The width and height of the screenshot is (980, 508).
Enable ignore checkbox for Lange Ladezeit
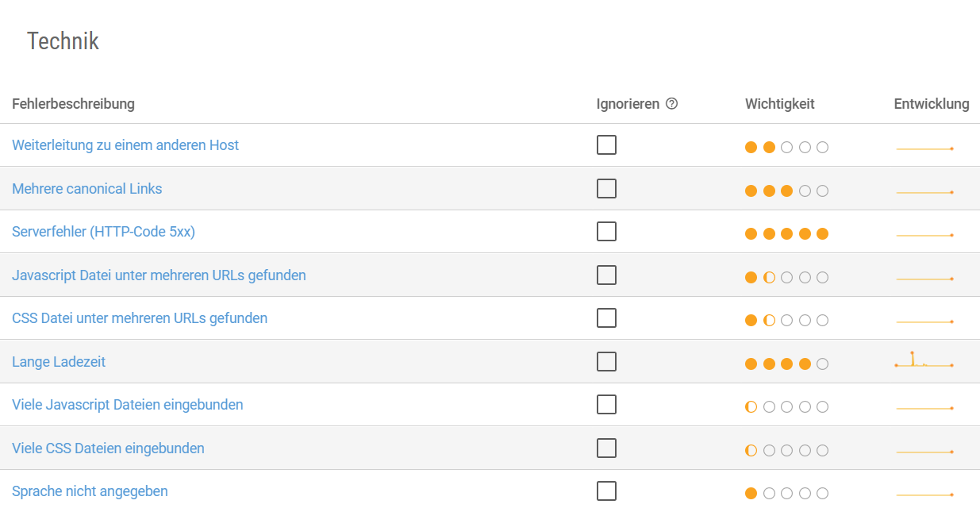click(606, 361)
